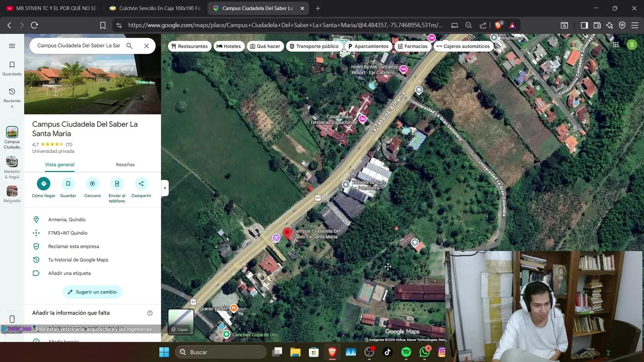Click the search magnifier in Maps search box
644x362 pixels.
pos(129,46)
